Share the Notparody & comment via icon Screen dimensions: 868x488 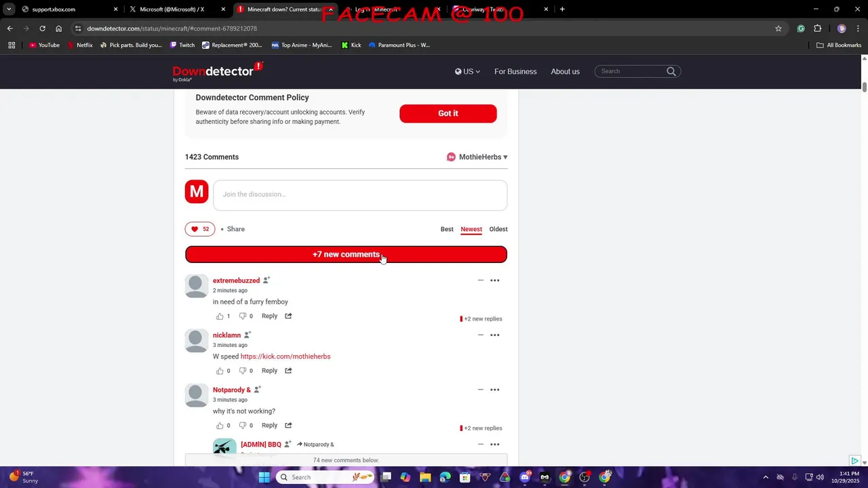(288, 426)
